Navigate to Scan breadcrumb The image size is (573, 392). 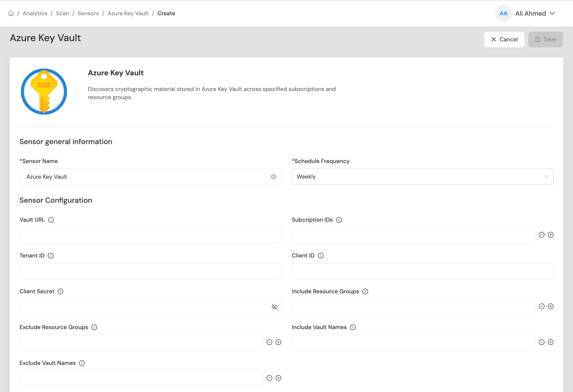[x=62, y=13]
